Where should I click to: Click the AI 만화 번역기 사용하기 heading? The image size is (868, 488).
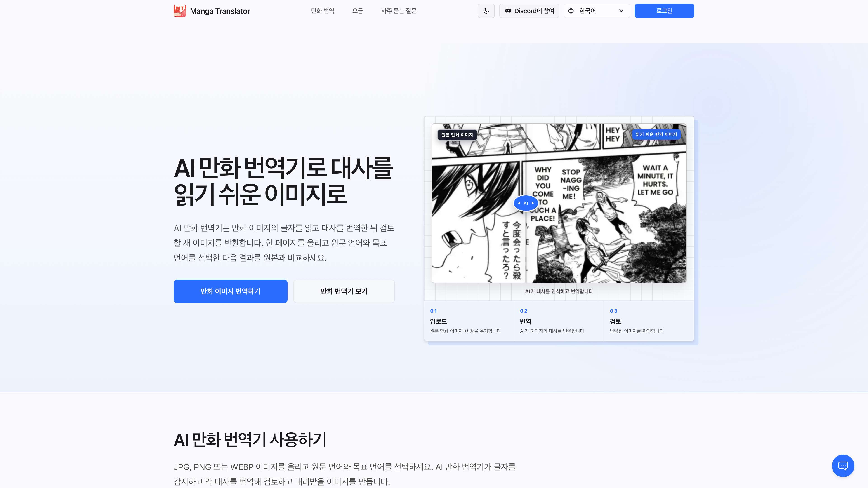click(x=250, y=440)
